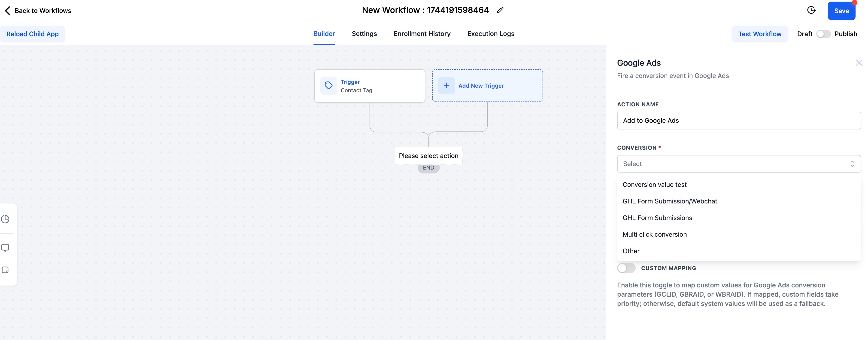The height and width of the screenshot is (340, 868).
Task: Click the comment bubble icon in left sidebar
Action: click(x=5, y=248)
